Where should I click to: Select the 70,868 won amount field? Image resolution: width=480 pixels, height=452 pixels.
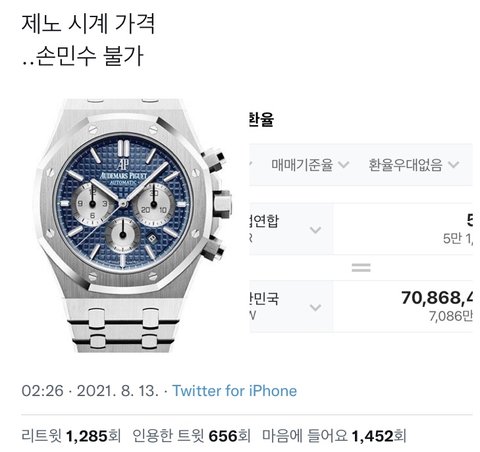(x=403, y=306)
